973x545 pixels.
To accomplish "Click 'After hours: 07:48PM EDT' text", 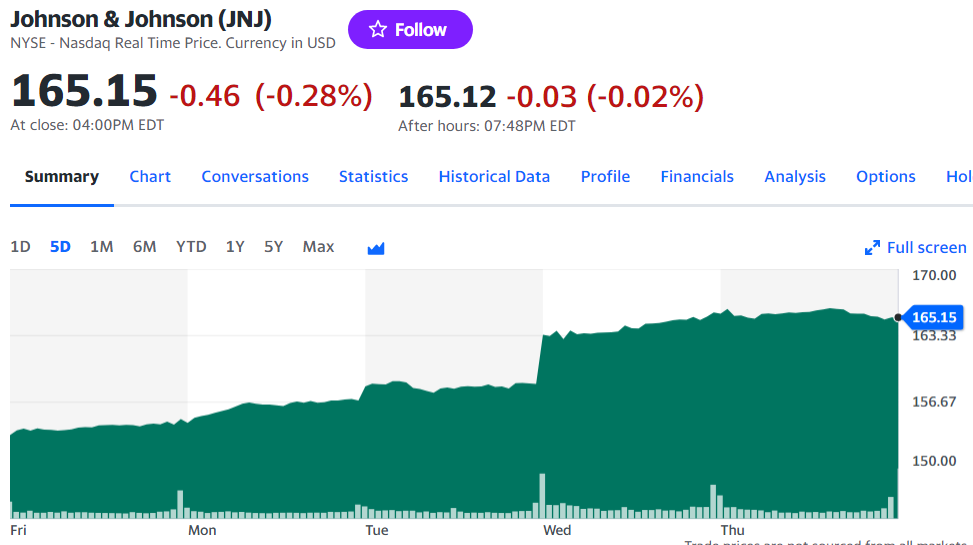I will 486,126.
